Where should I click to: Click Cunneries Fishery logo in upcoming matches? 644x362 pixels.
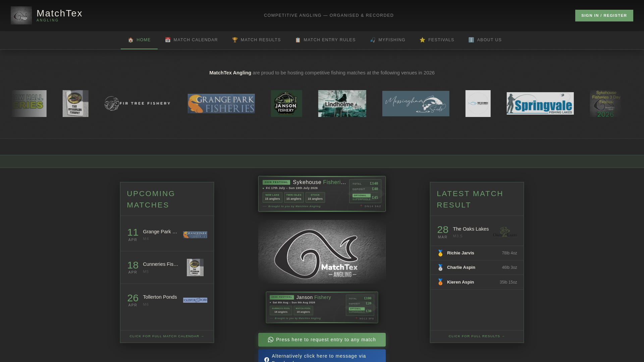(195, 267)
